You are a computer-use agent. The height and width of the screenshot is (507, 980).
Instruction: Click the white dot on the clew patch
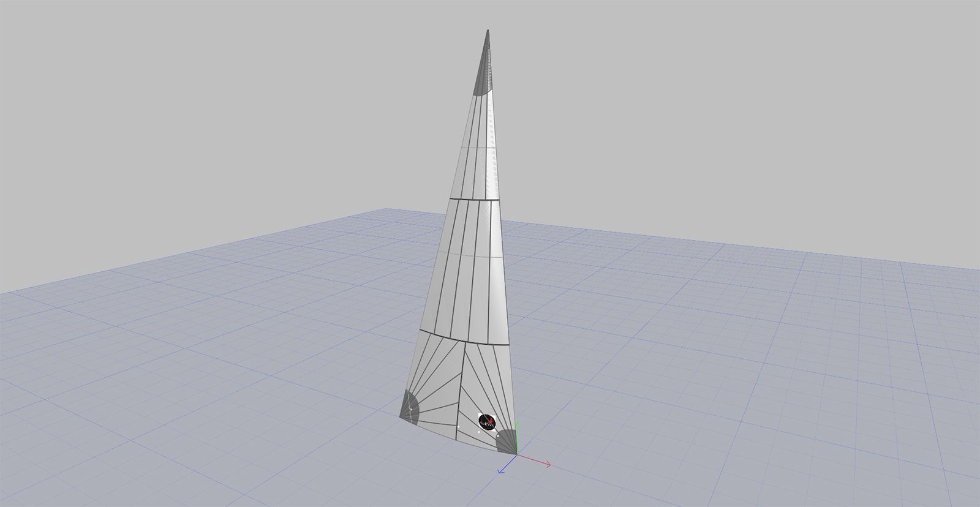tap(410, 409)
